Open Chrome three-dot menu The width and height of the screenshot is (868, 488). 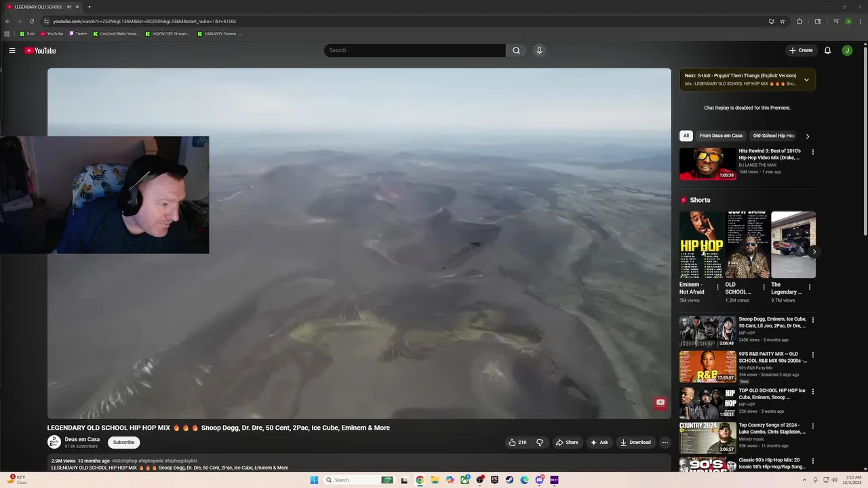tap(861, 21)
